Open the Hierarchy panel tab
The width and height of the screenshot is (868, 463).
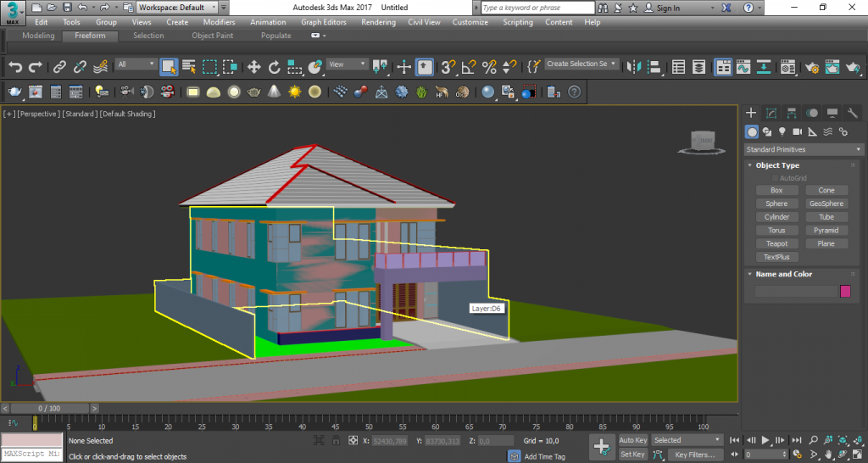(x=792, y=114)
